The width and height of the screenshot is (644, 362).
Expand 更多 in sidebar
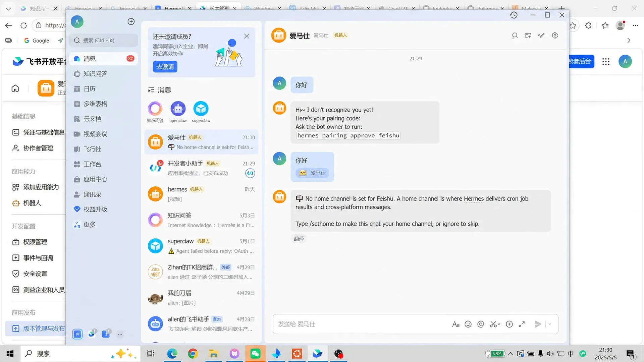click(104, 225)
